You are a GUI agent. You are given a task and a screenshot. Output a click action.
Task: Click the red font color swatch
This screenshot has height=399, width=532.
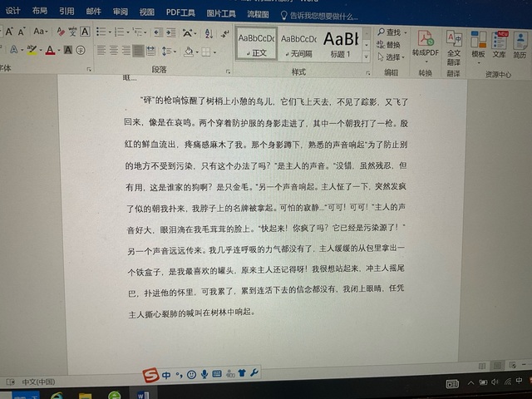pyautogui.click(x=50, y=51)
